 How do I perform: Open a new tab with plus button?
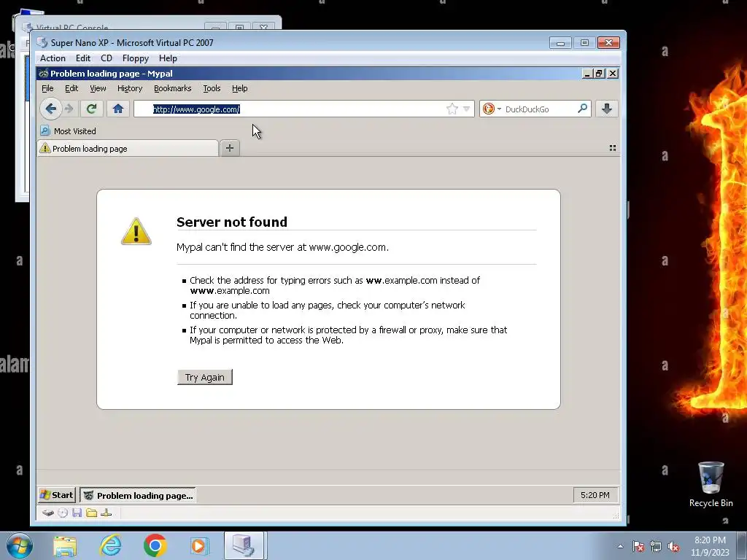pos(230,148)
